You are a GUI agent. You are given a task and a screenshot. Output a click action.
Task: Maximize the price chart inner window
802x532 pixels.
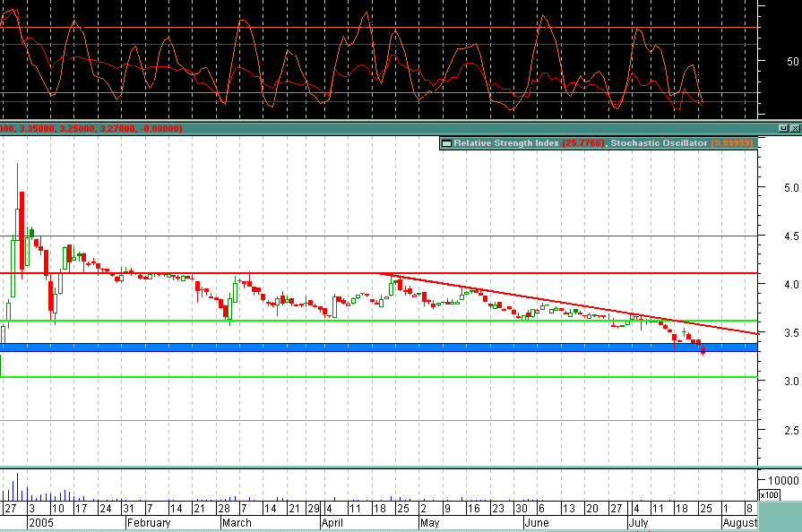(781, 128)
